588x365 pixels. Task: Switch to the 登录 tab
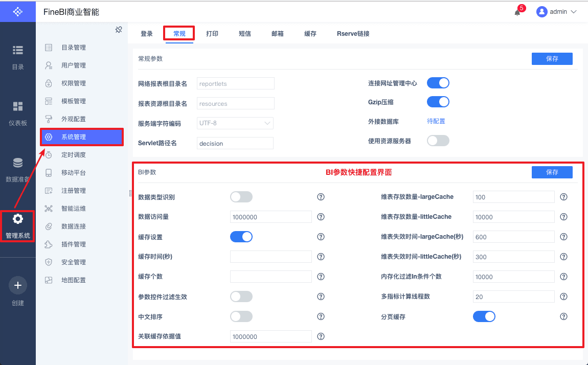(147, 34)
